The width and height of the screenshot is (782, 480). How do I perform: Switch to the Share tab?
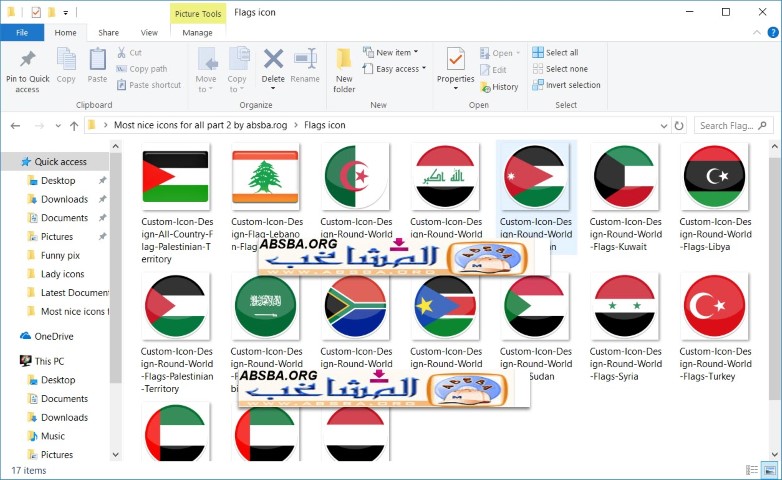[108, 32]
